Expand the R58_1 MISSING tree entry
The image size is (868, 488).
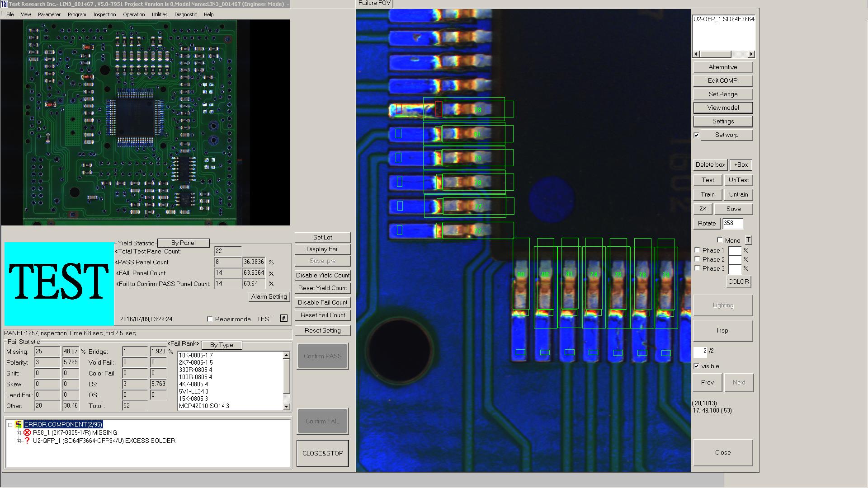19,433
